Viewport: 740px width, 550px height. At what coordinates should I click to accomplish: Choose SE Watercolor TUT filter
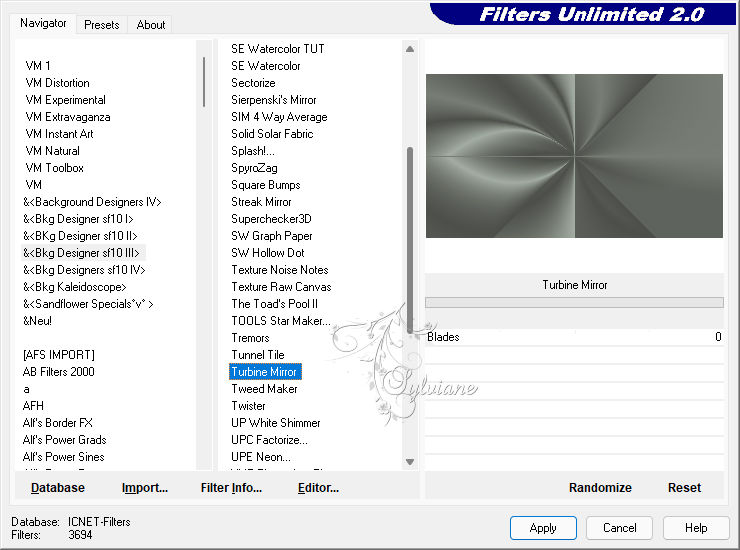(x=278, y=49)
